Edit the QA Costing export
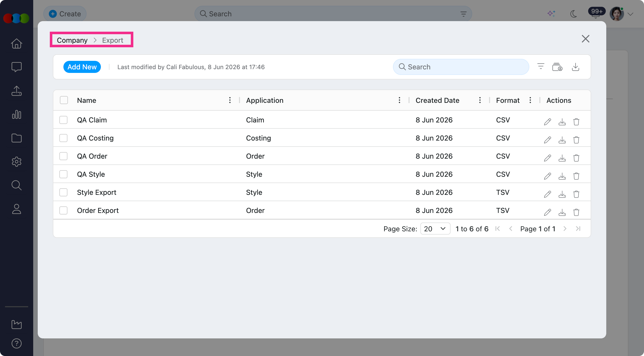The height and width of the screenshot is (356, 644). pyautogui.click(x=547, y=140)
